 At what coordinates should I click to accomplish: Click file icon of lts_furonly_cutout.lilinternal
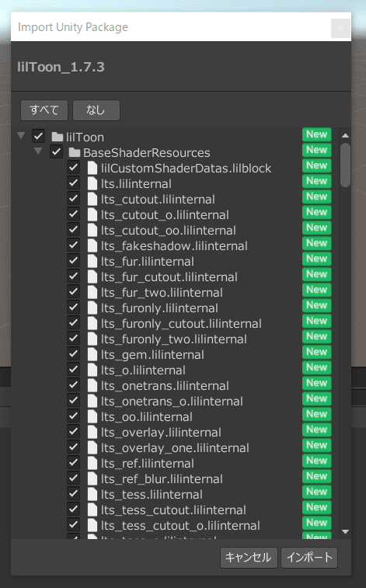pyautogui.click(x=92, y=324)
